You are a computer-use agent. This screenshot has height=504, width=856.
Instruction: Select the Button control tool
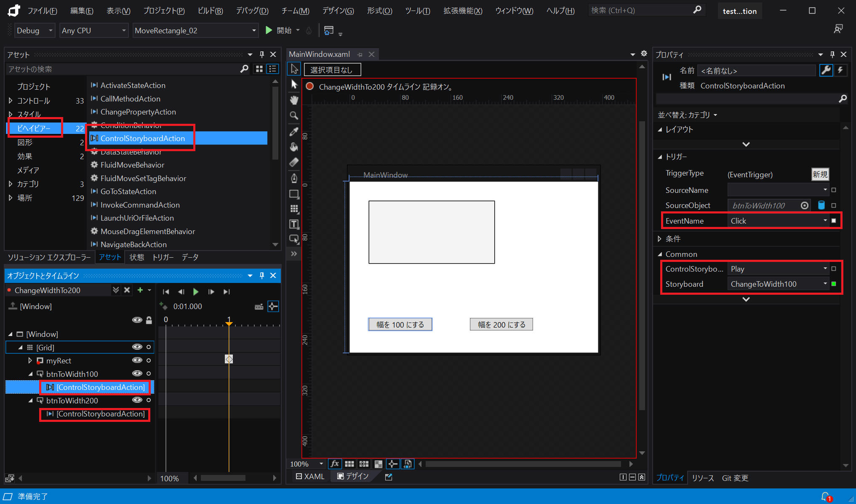point(294,239)
